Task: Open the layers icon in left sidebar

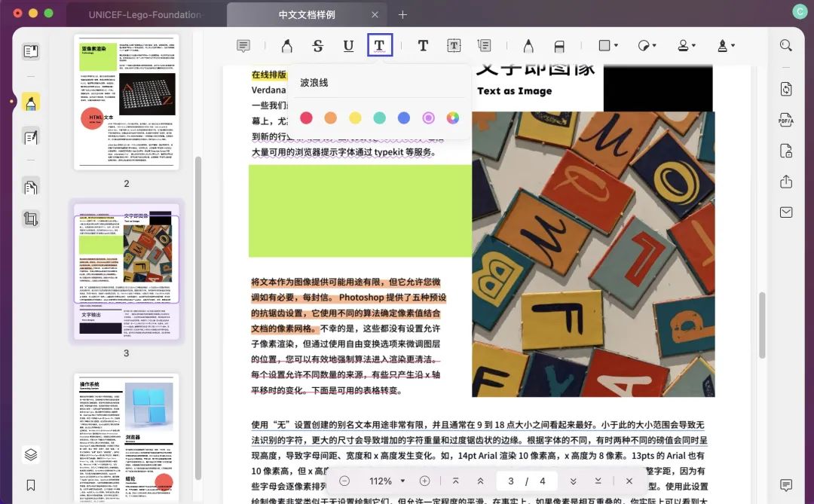Action: [31, 455]
